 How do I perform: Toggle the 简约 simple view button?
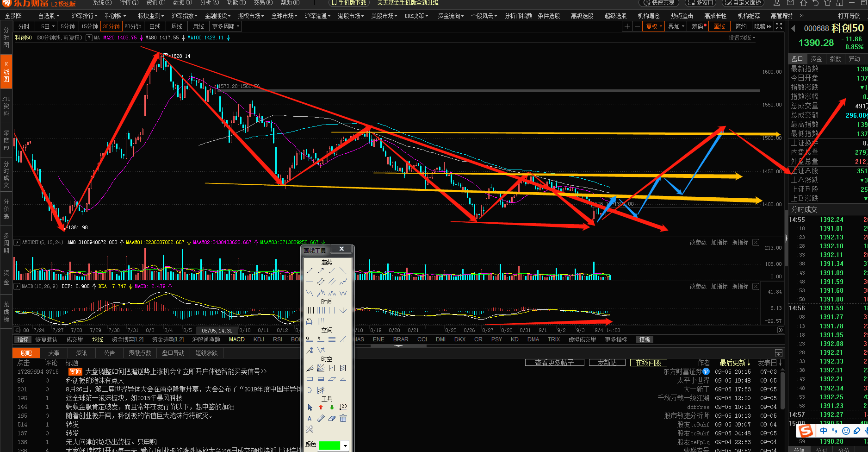tap(741, 26)
